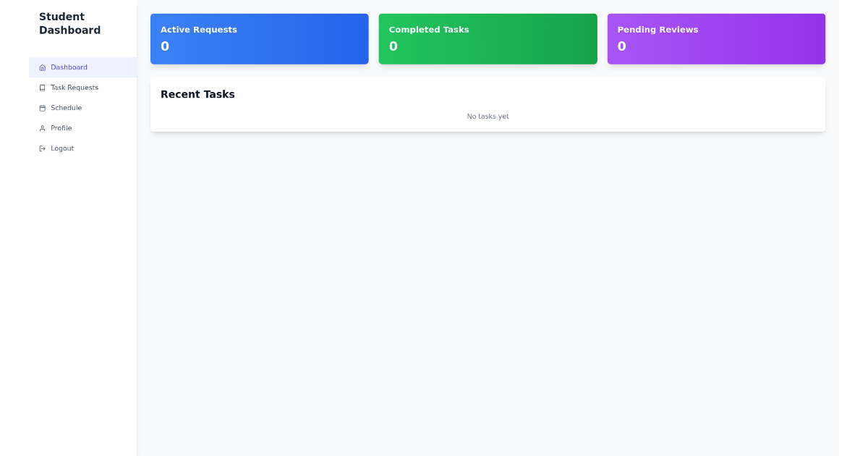Click the Recent Tasks heading

197,94
